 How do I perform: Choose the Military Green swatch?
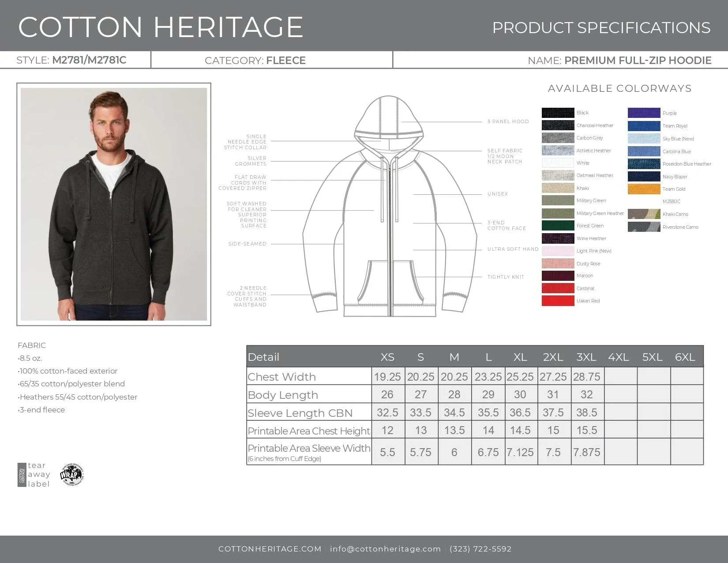[x=558, y=200]
